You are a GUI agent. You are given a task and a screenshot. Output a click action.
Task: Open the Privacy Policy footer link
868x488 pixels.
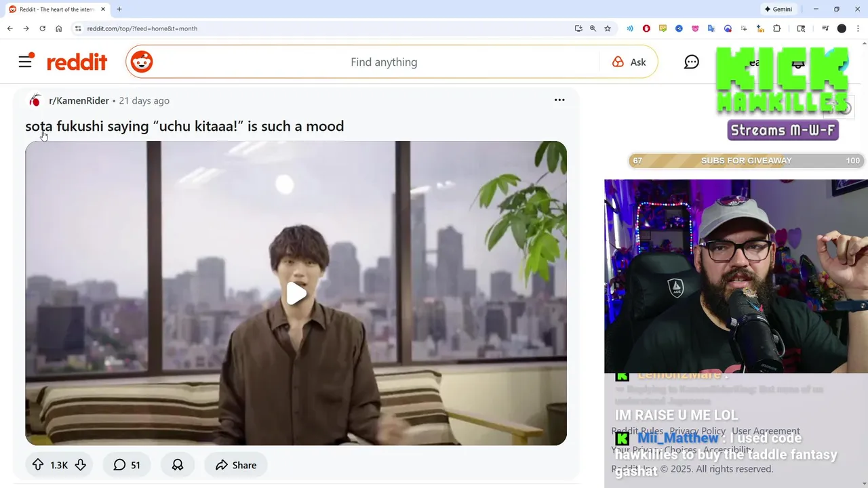tap(697, 431)
